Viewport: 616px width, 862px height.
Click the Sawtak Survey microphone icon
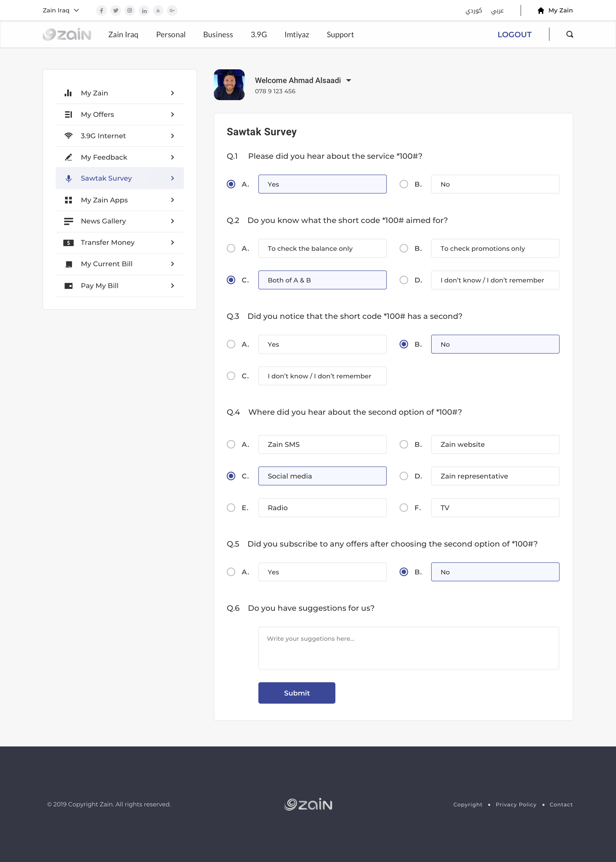(68, 178)
